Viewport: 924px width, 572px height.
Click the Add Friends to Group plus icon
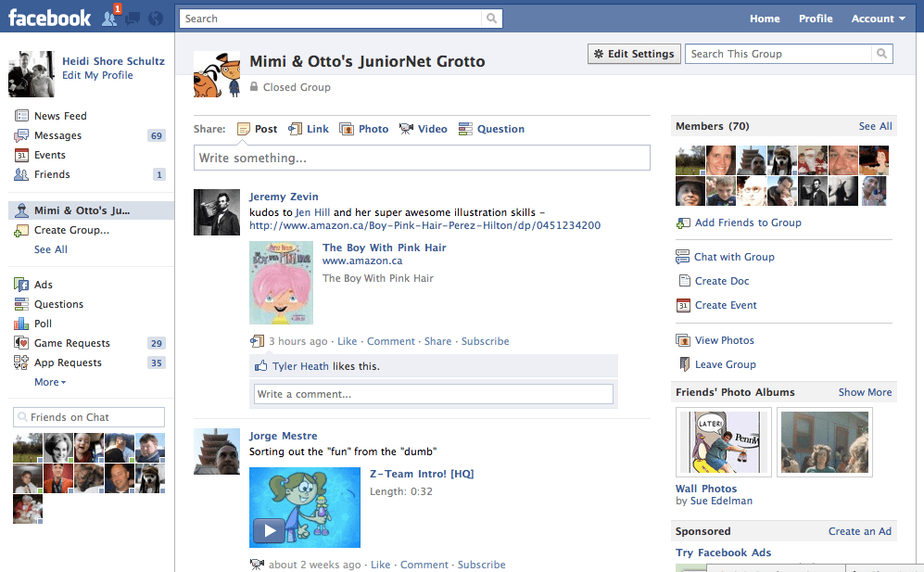(x=683, y=222)
